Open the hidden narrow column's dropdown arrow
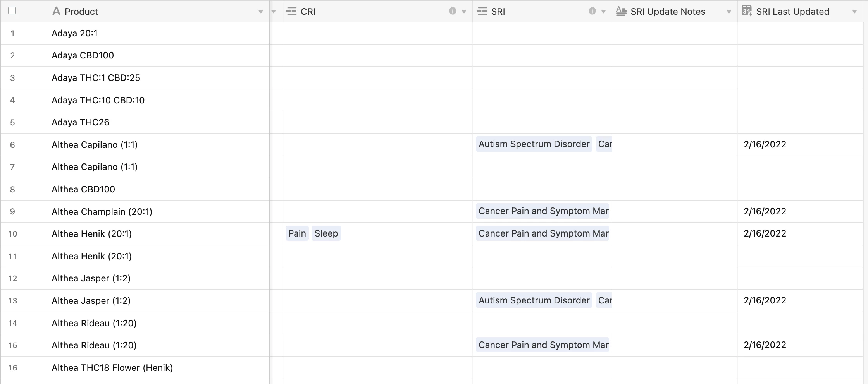The width and height of the screenshot is (868, 384). 274,12
